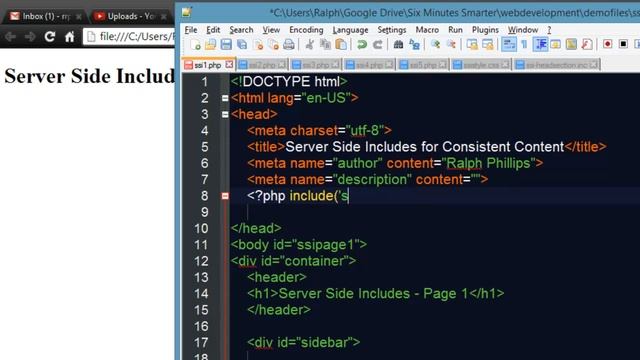Click the Paste clipboard icon
The image size is (640, 360).
(341, 44)
